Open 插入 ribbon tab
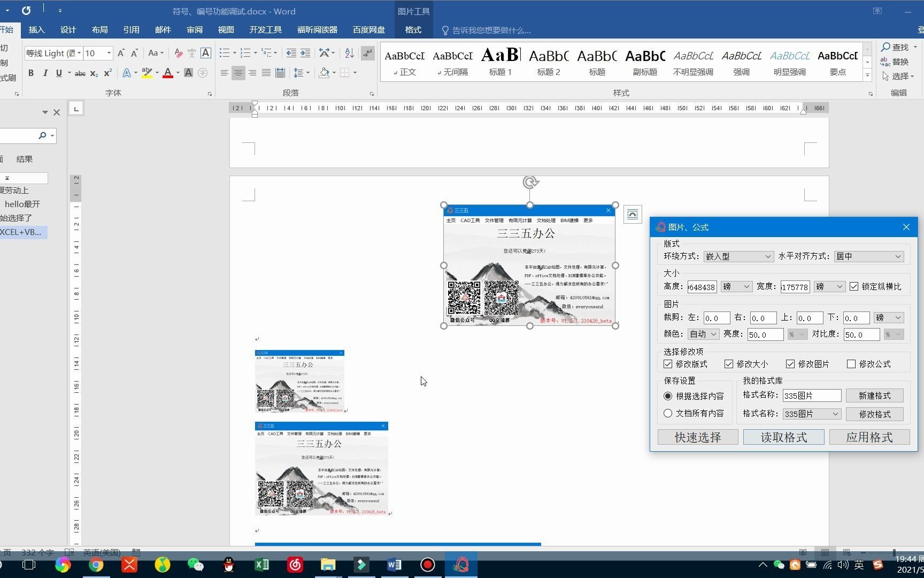The height and width of the screenshot is (578, 924). pyautogui.click(x=37, y=30)
